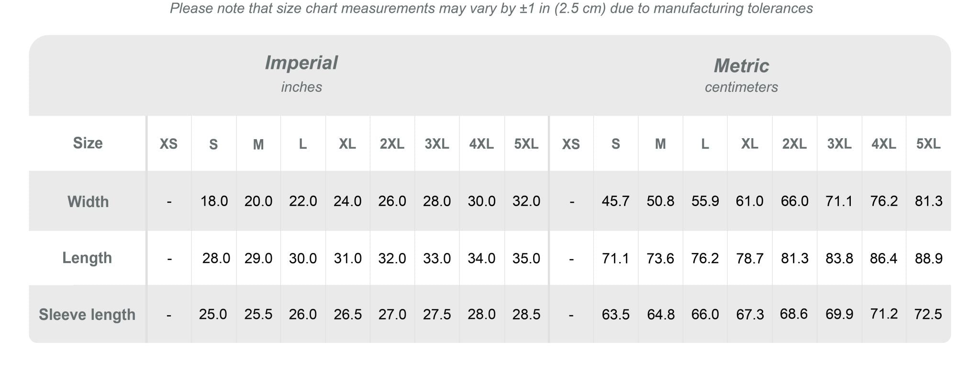Image resolution: width=980 pixels, height=373 pixels.
Task: Select the Sleeve length row label
Action: point(87,314)
